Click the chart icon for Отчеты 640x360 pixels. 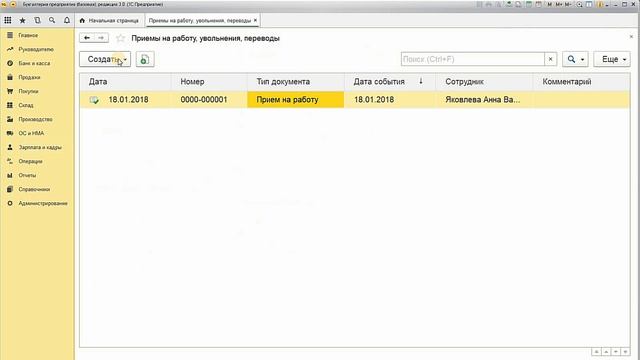coord(10,175)
